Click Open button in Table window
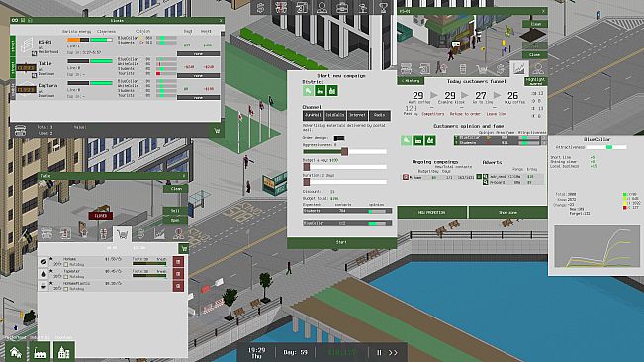Viewport: 644px width, 362px height. tap(176, 220)
